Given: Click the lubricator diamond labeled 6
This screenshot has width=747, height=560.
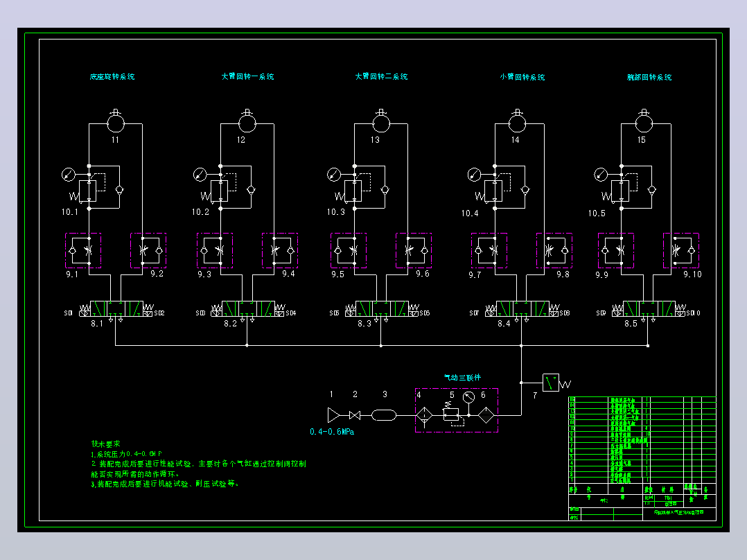Looking at the screenshot, I should 486,415.
